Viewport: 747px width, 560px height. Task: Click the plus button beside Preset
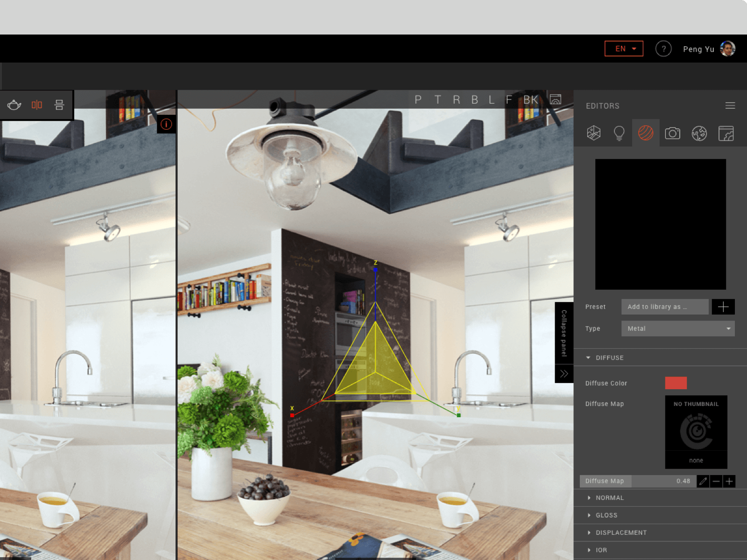723,307
